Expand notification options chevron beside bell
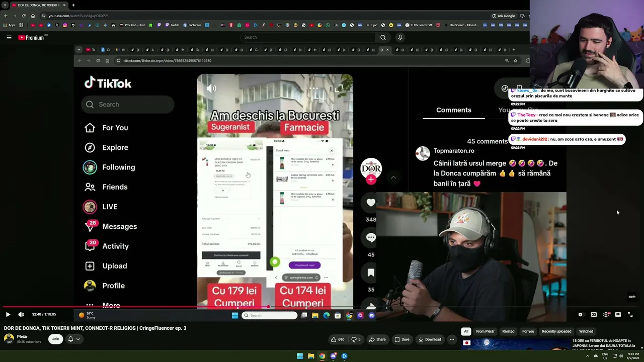 [x=78, y=339]
